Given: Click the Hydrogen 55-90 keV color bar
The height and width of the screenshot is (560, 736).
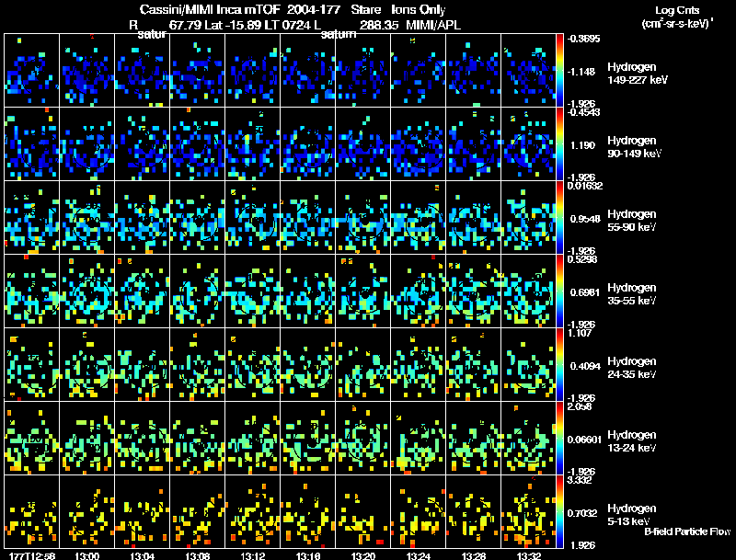Looking at the screenshot, I should 559,218.
